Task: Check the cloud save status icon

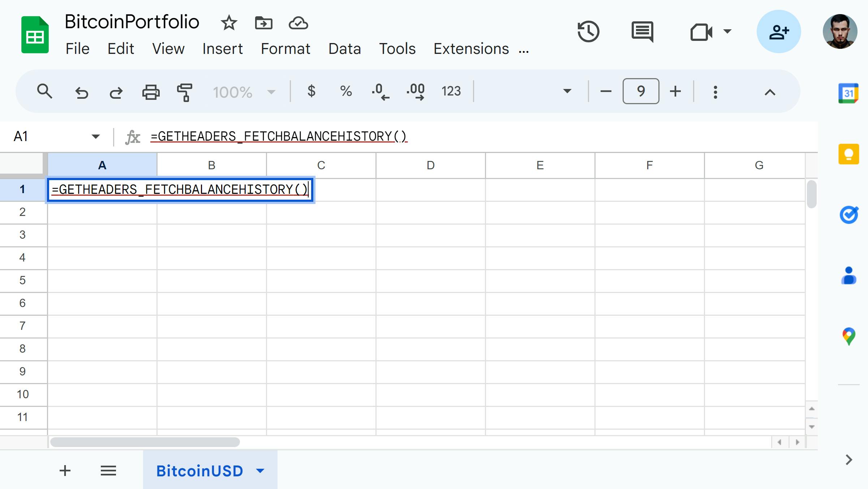Action: [298, 23]
